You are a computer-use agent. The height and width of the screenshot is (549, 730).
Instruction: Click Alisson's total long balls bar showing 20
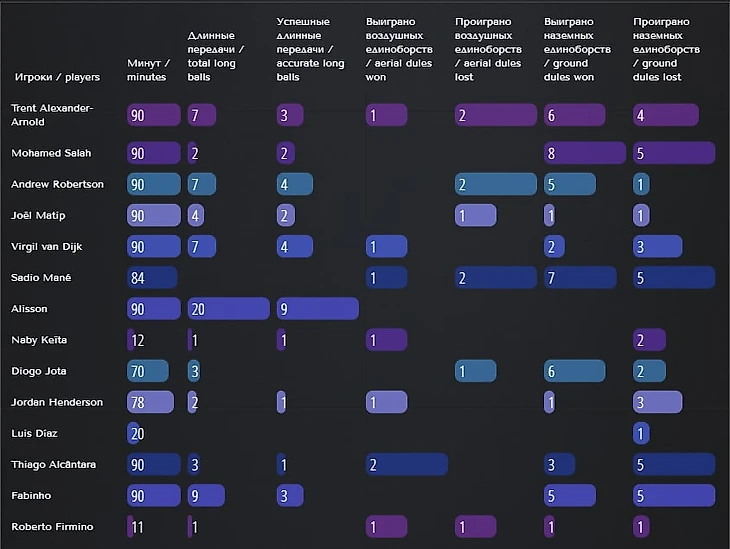pyautogui.click(x=228, y=309)
